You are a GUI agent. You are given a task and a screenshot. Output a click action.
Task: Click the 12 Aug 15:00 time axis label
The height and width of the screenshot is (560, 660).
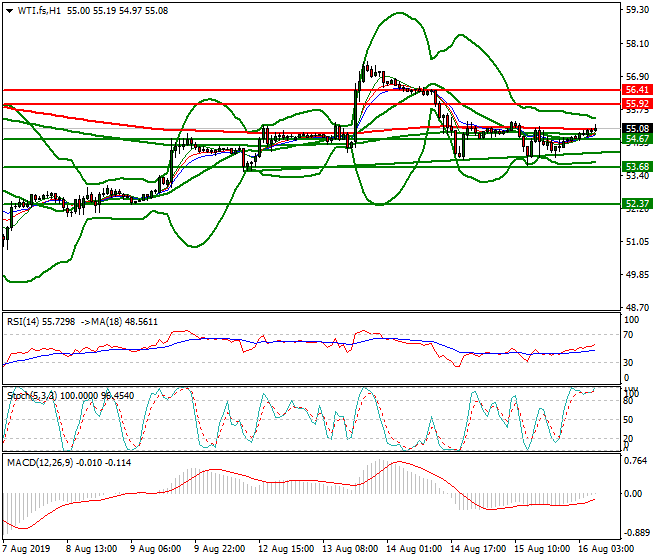(x=286, y=549)
